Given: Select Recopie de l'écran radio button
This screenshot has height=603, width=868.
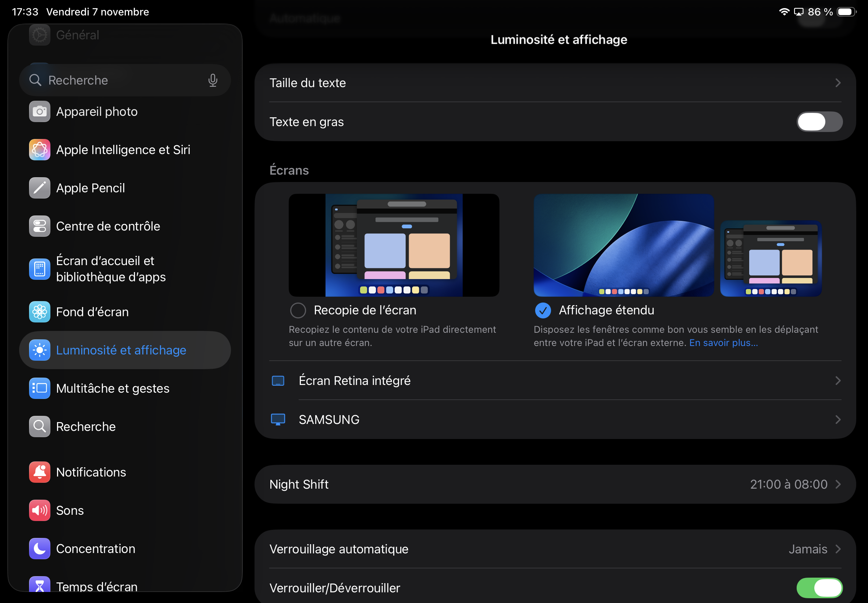Looking at the screenshot, I should pos(298,310).
